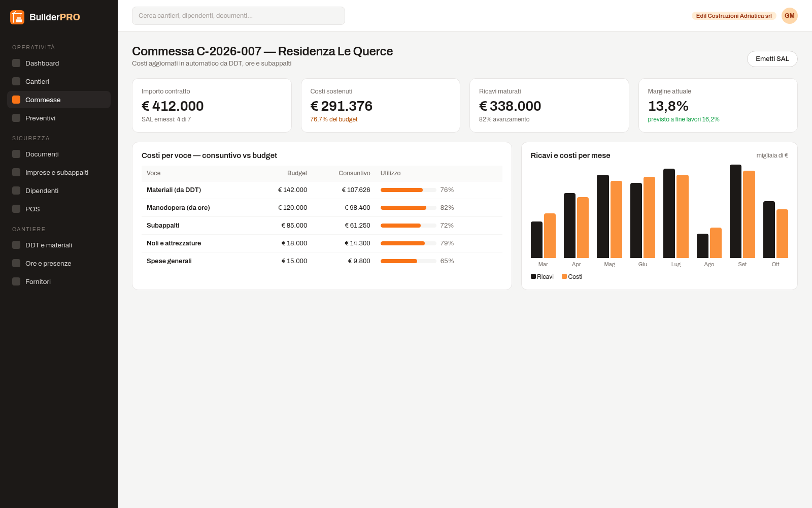Go to Imprese e subappalti
This screenshot has width=812, height=508.
pos(59,172)
